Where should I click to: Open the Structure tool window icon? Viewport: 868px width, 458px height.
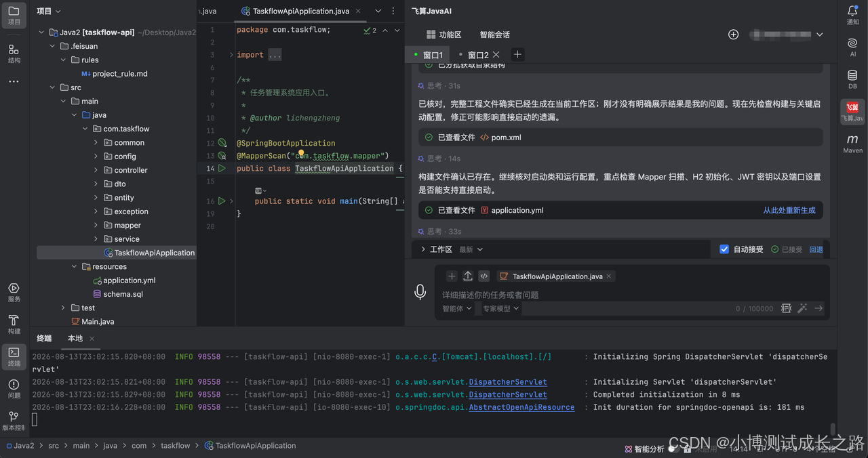coord(14,54)
